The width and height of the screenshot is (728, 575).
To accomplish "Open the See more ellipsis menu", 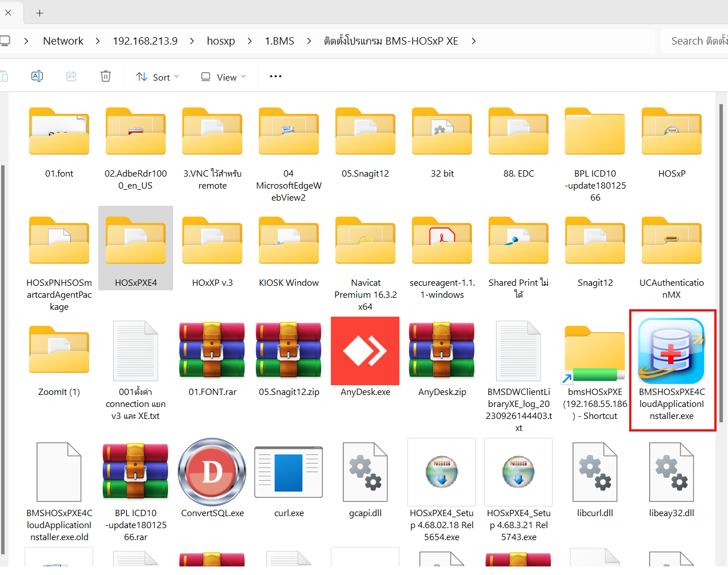I will (275, 76).
